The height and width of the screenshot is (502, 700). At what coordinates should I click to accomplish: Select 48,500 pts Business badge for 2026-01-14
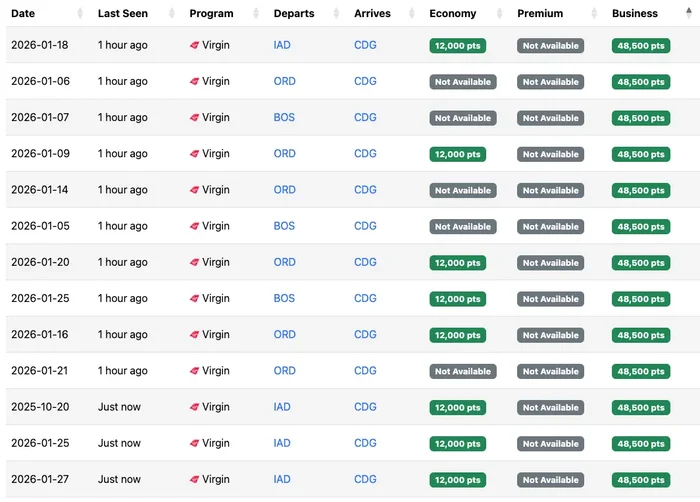[641, 191]
